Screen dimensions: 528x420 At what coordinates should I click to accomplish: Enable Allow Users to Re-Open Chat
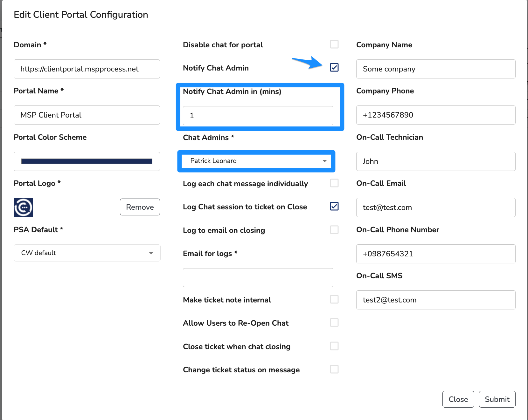tap(334, 322)
